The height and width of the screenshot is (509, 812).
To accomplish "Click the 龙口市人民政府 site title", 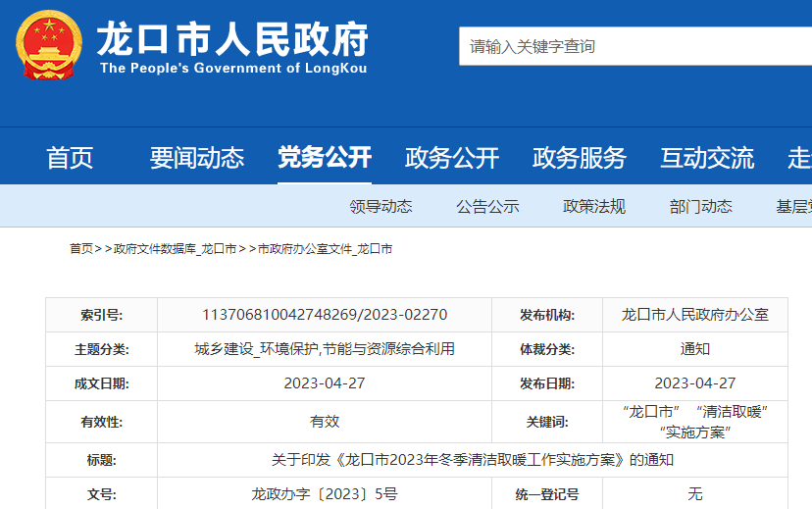I will point(231,39).
